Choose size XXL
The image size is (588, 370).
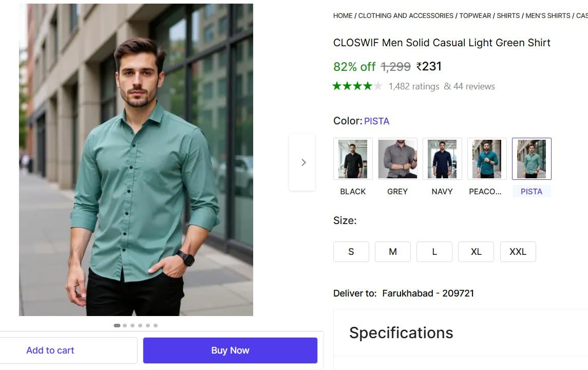pos(518,252)
